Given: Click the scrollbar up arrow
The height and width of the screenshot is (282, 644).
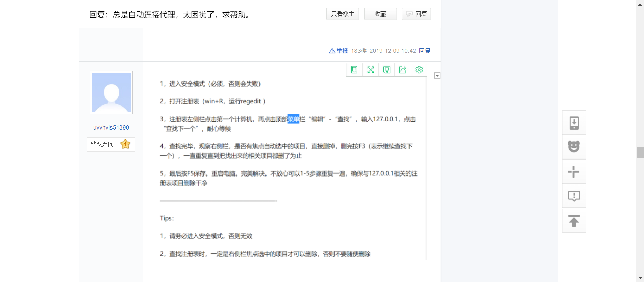Looking at the screenshot, I should click(640, 4).
